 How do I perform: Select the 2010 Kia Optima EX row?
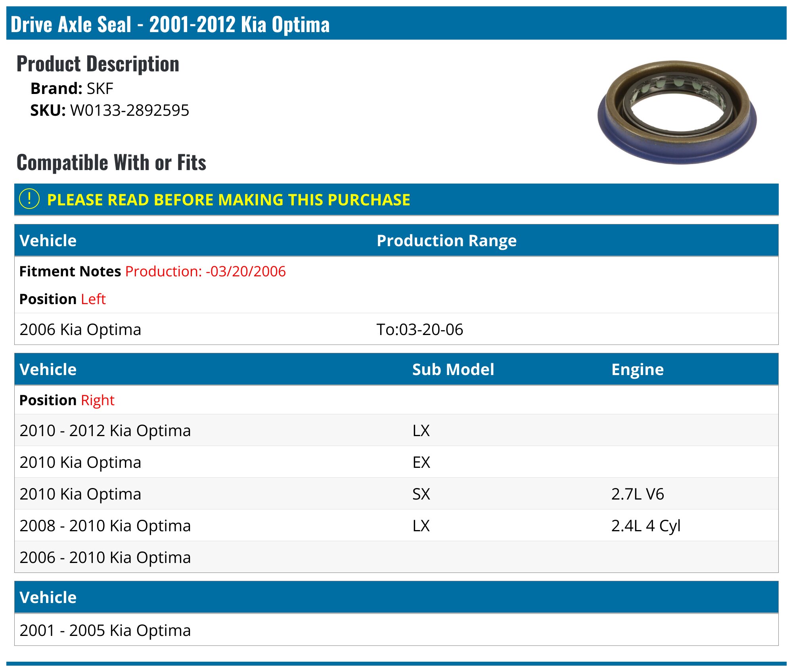coord(80,462)
